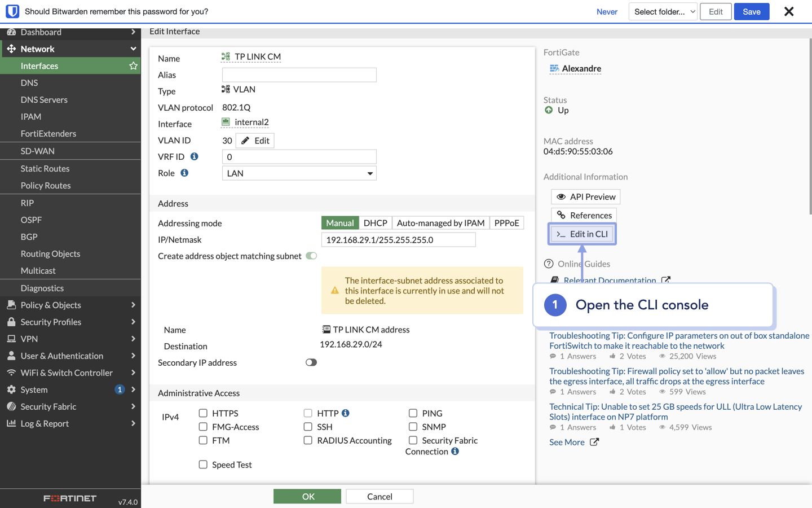Open the Role dropdown
Image resolution: width=812 pixels, height=508 pixels.
pos(299,173)
